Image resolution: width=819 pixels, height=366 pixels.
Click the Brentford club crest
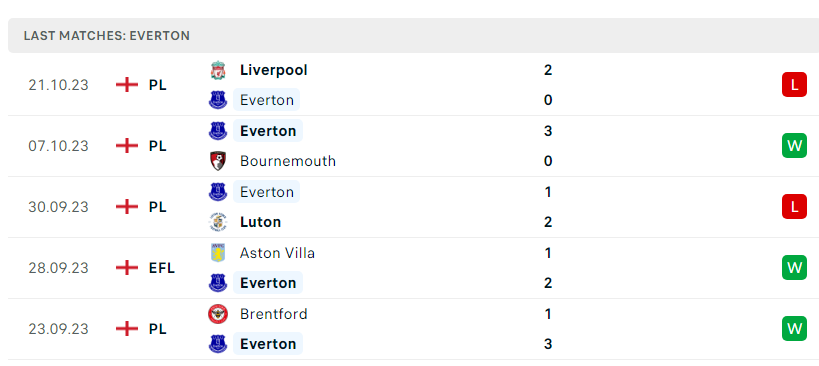(x=218, y=314)
